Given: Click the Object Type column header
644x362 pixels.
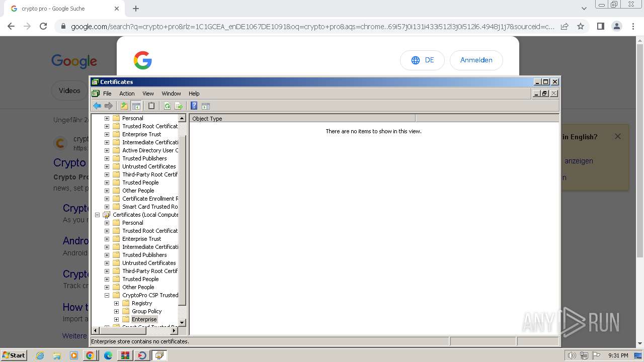Looking at the screenshot, I should (x=302, y=119).
